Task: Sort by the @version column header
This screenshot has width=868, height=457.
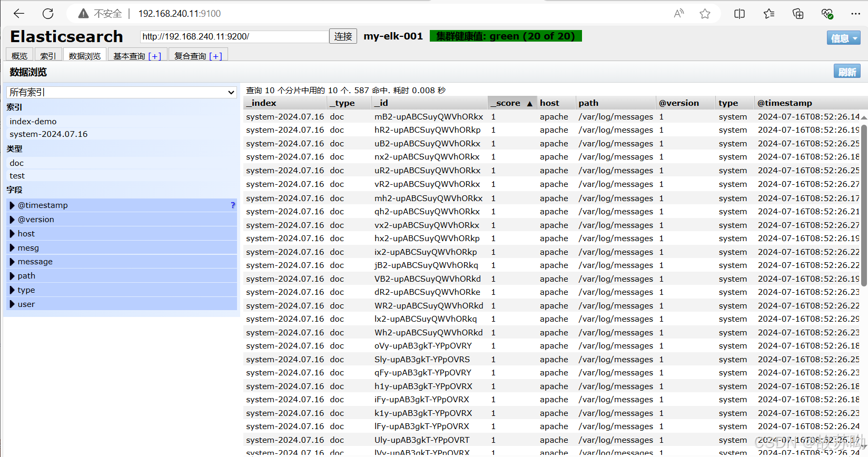Action: point(686,103)
